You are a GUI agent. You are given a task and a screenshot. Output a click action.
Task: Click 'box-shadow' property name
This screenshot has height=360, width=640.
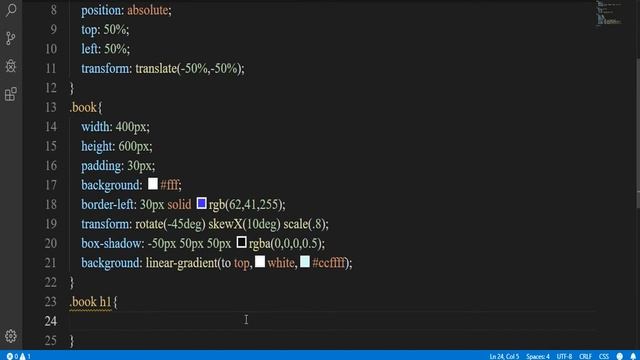tap(111, 244)
